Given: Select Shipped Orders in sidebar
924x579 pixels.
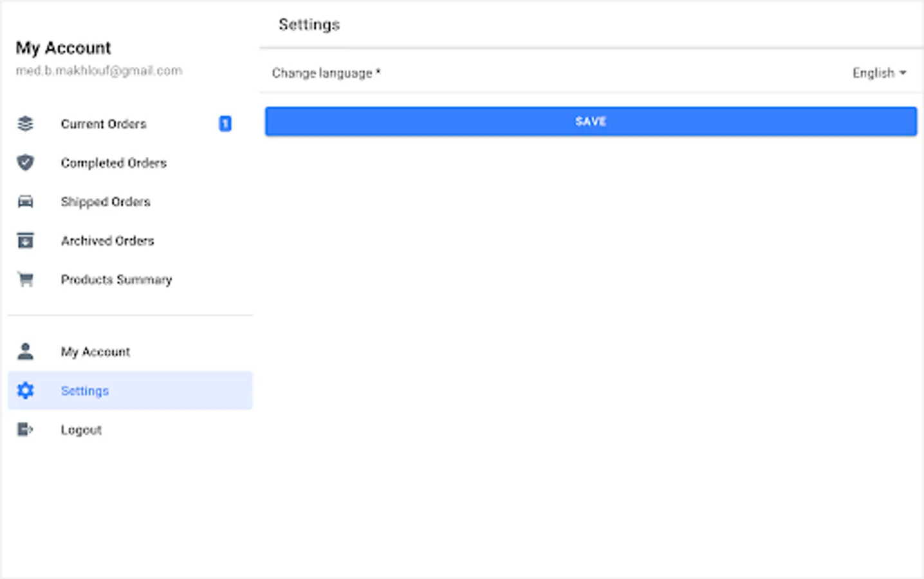Looking at the screenshot, I should pos(106,202).
